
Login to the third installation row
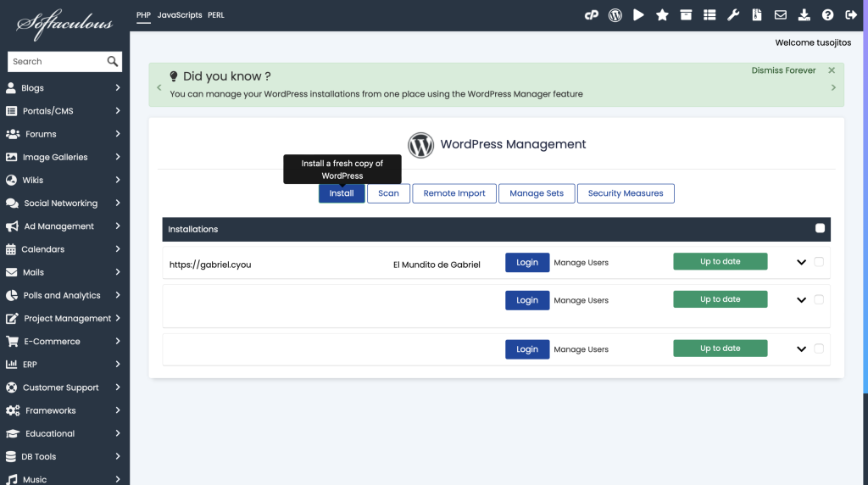click(x=527, y=349)
